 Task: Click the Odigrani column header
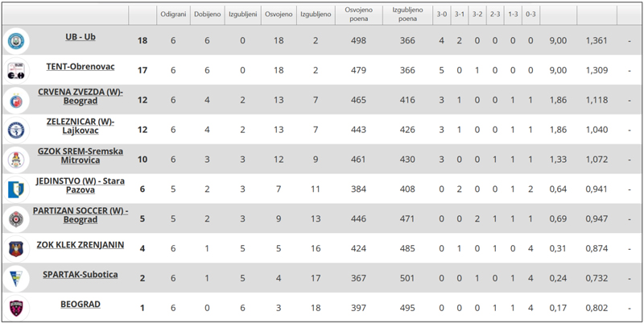[x=171, y=14]
